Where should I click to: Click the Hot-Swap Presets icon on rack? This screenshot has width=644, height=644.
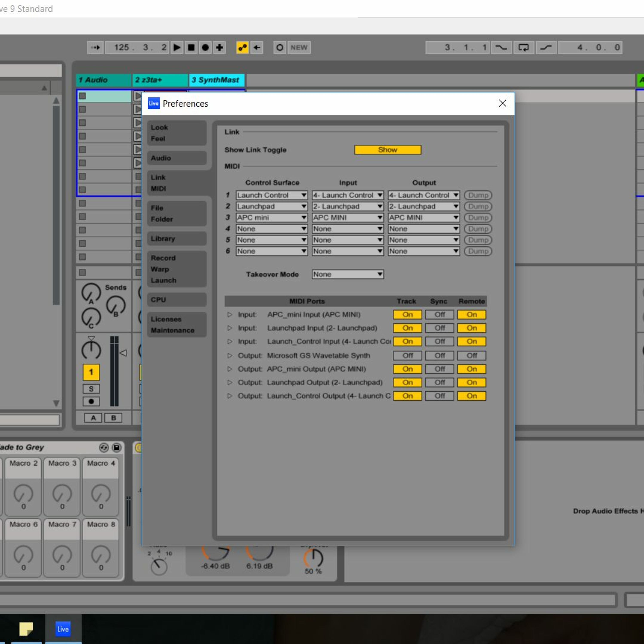pyautogui.click(x=104, y=447)
